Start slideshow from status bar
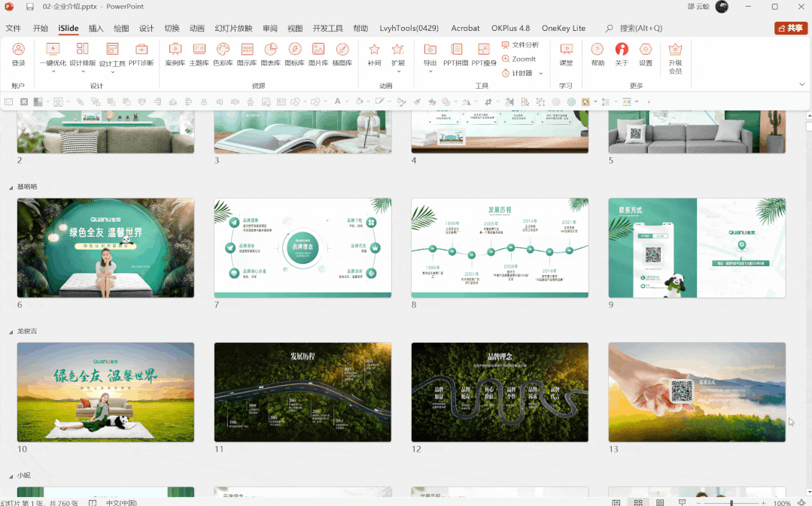 (x=682, y=502)
